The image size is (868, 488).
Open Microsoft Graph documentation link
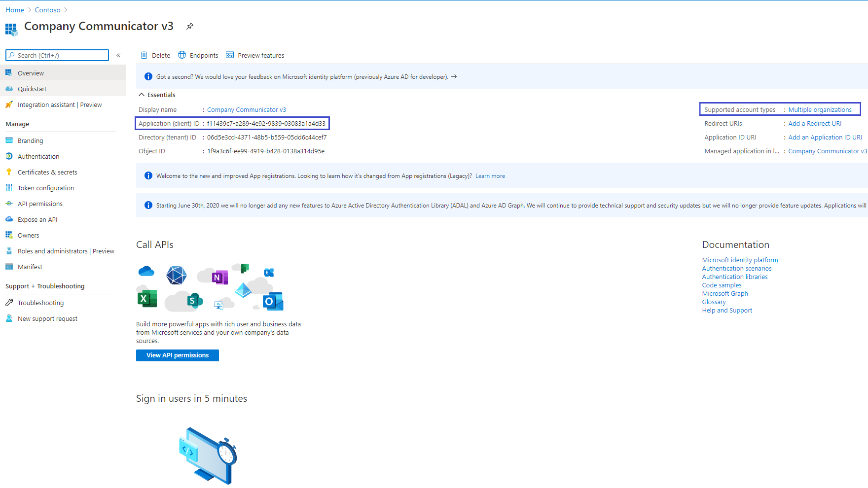(725, 293)
